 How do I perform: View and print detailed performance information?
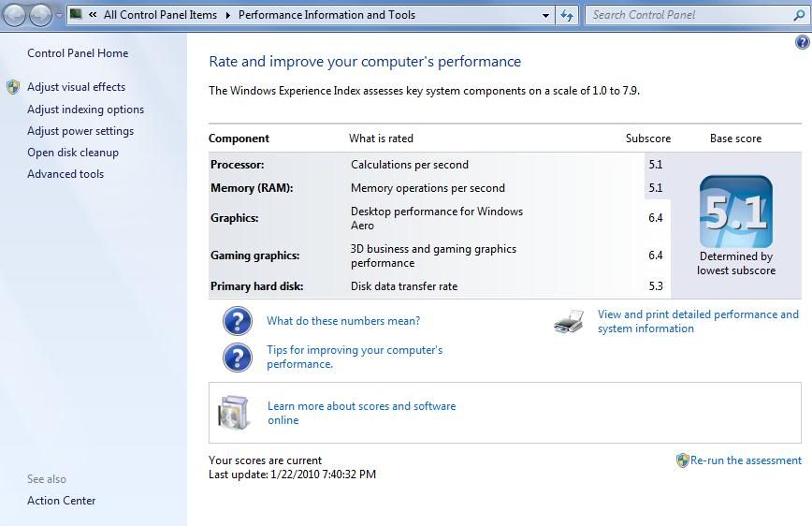698,321
